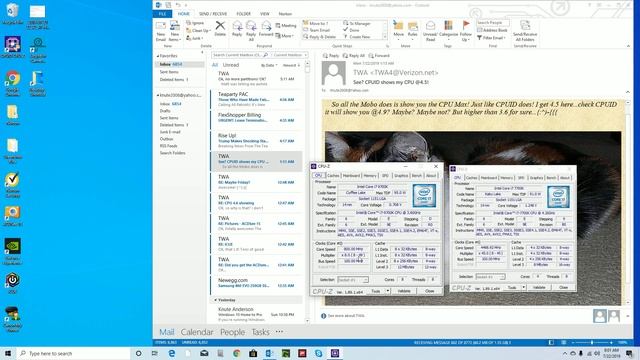Click the New Email ribbon icon
Viewport: 640px width, 360px height.
[161, 31]
